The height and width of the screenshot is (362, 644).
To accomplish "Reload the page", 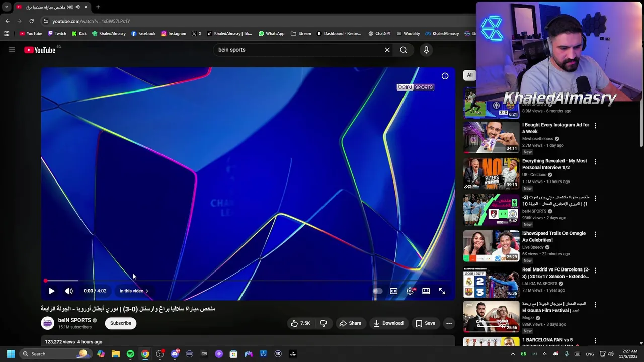I will point(31,21).
